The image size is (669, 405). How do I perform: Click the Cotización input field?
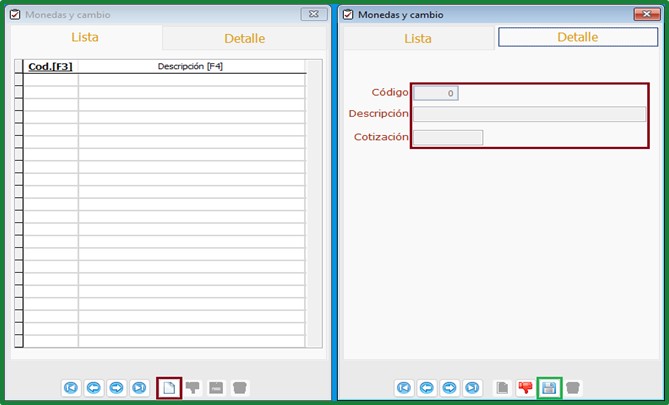[x=448, y=137]
